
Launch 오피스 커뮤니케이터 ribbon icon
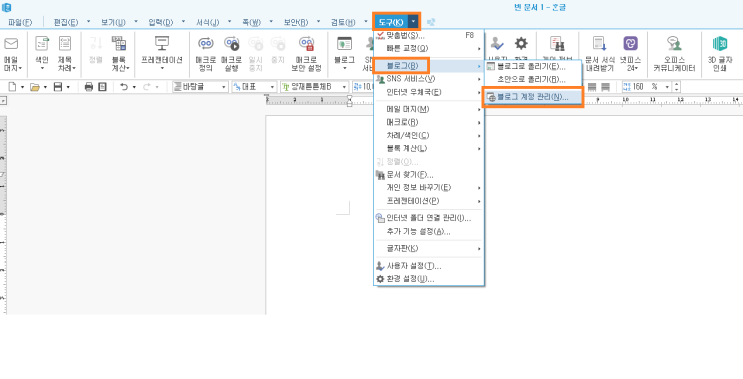pos(673,44)
